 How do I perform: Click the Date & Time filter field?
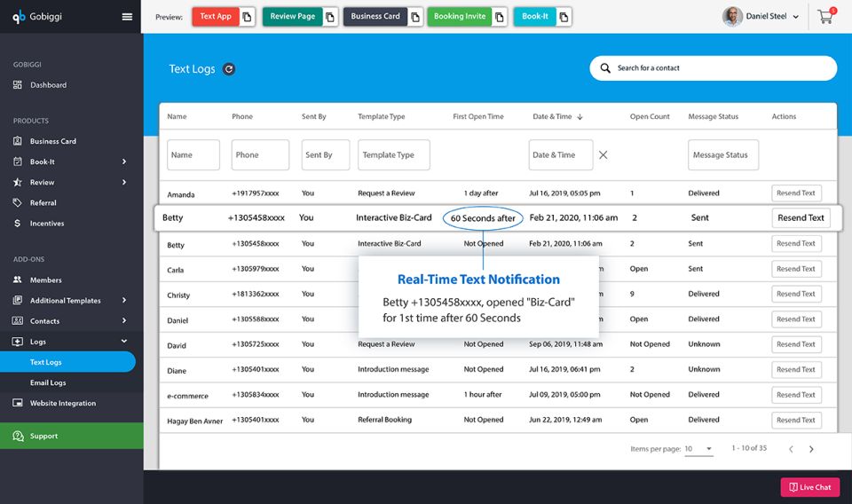click(x=561, y=154)
